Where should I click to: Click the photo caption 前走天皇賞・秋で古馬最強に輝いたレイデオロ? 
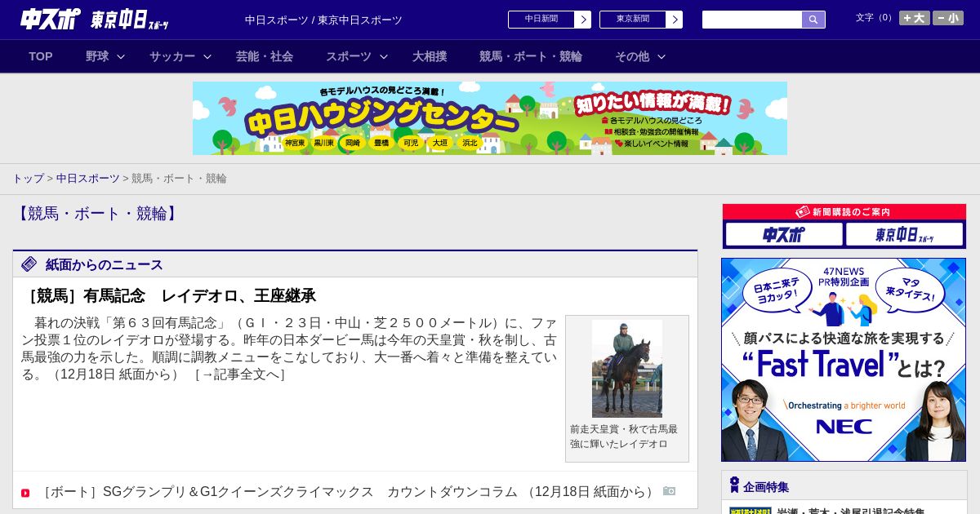click(624, 436)
